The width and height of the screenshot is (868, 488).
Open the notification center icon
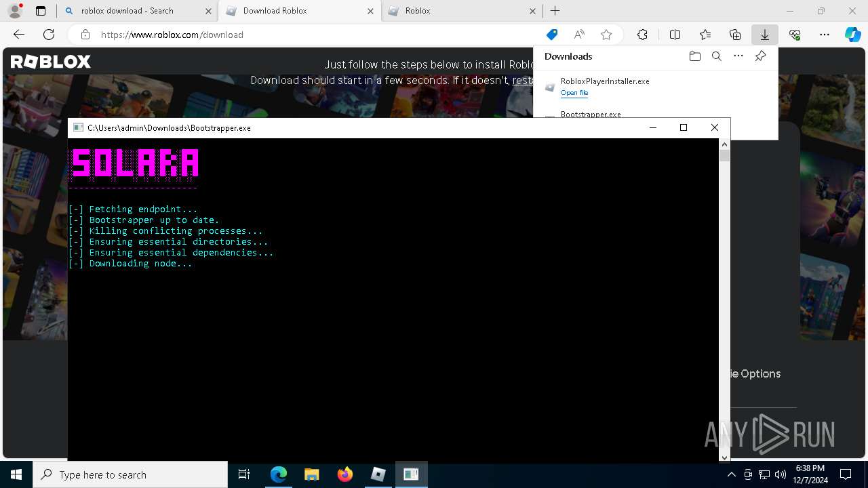[846, 474]
